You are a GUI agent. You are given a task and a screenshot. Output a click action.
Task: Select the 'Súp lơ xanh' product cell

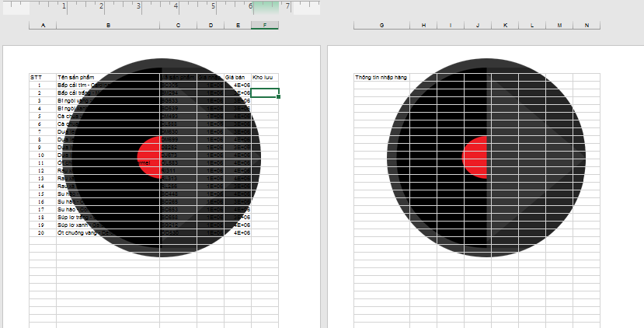(x=108, y=225)
